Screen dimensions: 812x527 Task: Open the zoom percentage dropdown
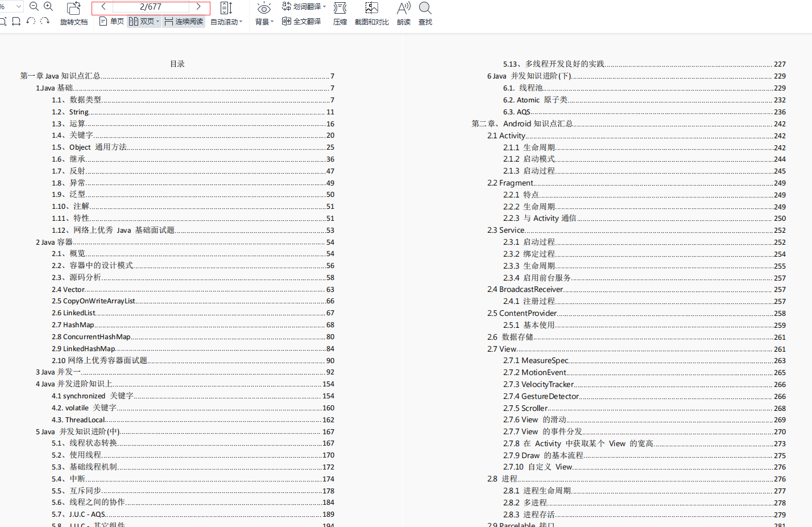pyautogui.click(x=19, y=6)
